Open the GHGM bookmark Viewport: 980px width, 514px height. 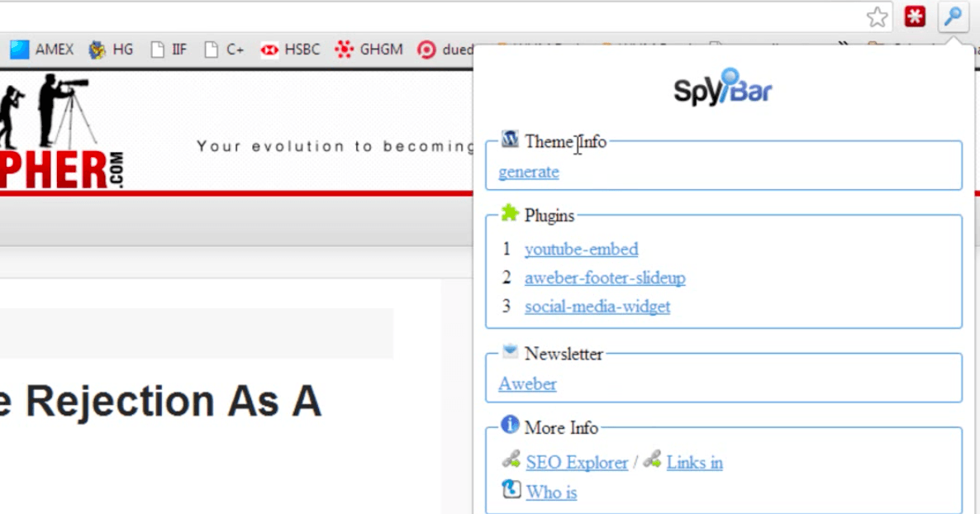369,50
